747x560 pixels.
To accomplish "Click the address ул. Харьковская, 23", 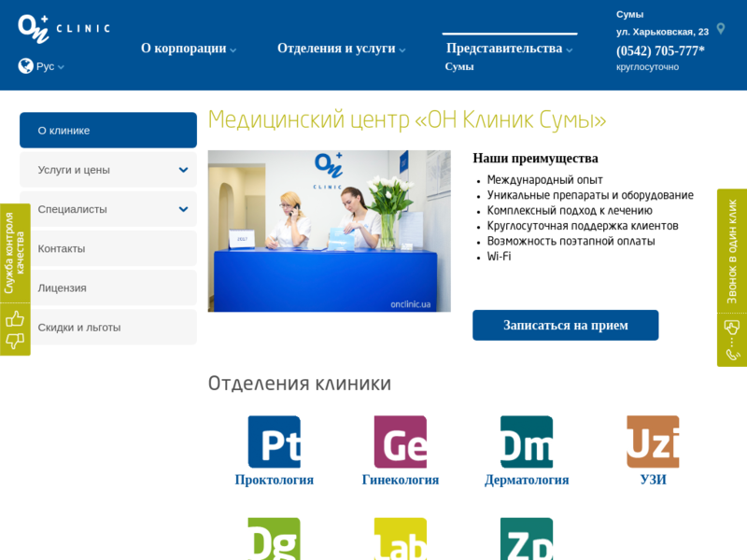I will point(662,32).
